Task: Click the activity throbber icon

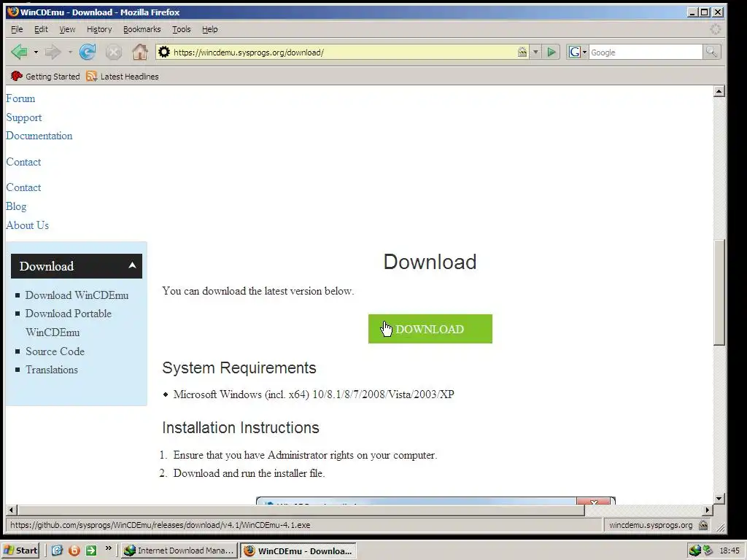Action: 715,29
